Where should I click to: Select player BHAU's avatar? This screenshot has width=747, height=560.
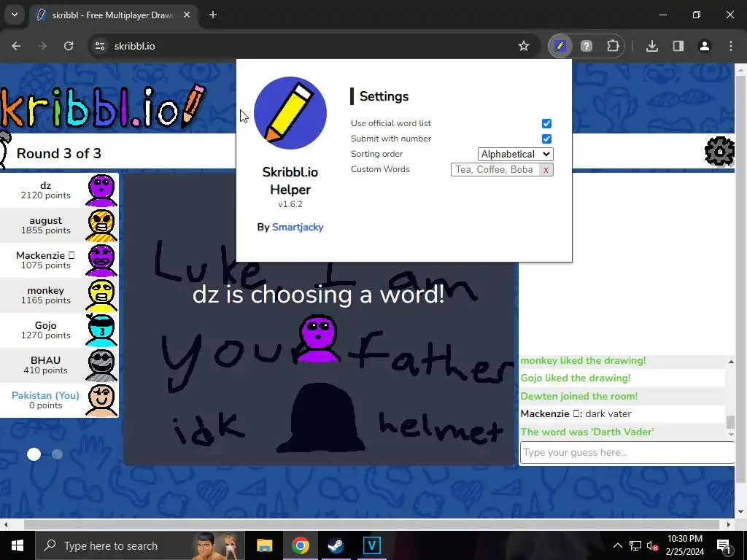(101, 365)
